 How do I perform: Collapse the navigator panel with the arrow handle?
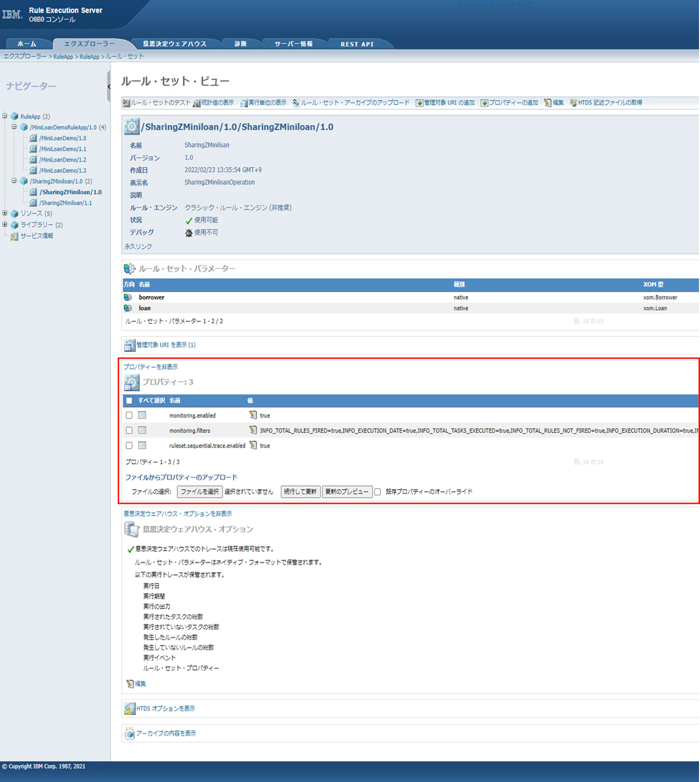pyautogui.click(x=109, y=87)
